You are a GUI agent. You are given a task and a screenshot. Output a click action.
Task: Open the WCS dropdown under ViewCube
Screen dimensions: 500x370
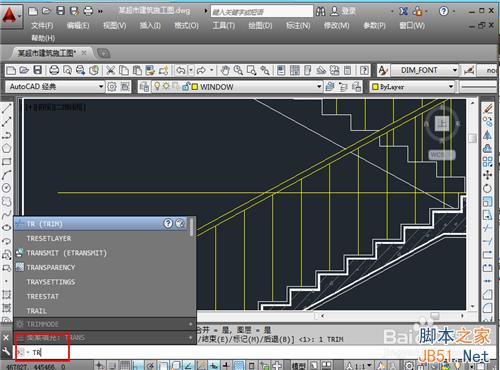click(x=442, y=155)
